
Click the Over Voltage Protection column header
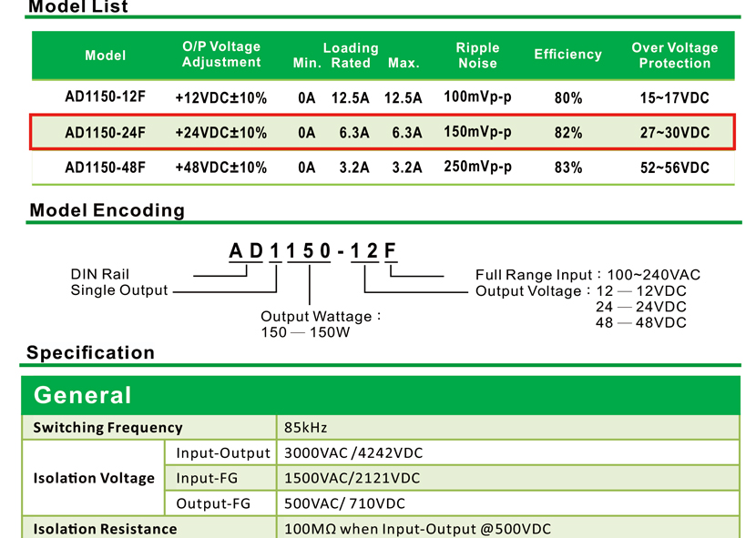(x=675, y=56)
